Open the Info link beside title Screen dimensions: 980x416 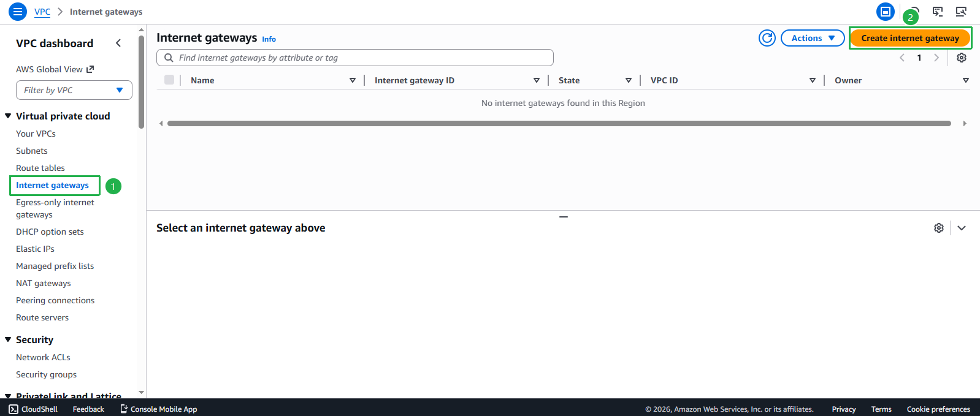[269, 39]
